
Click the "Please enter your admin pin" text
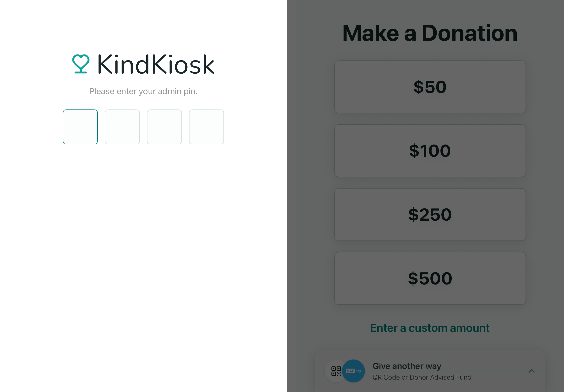(143, 91)
